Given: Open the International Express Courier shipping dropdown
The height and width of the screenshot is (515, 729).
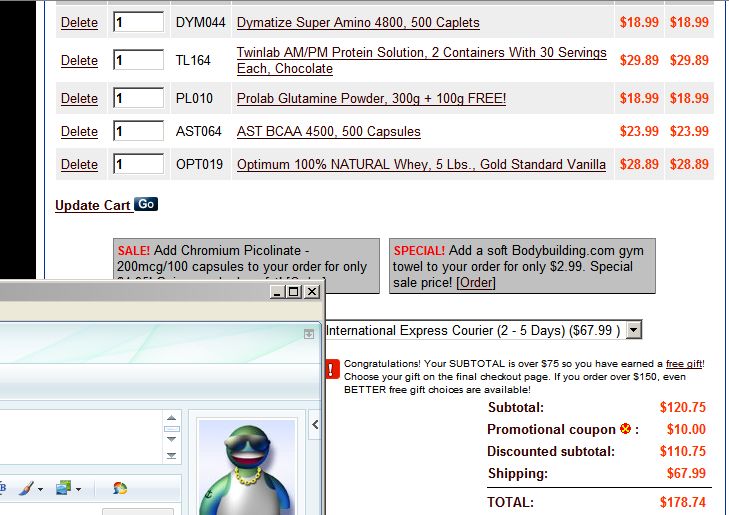Looking at the screenshot, I should pyautogui.click(x=634, y=330).
